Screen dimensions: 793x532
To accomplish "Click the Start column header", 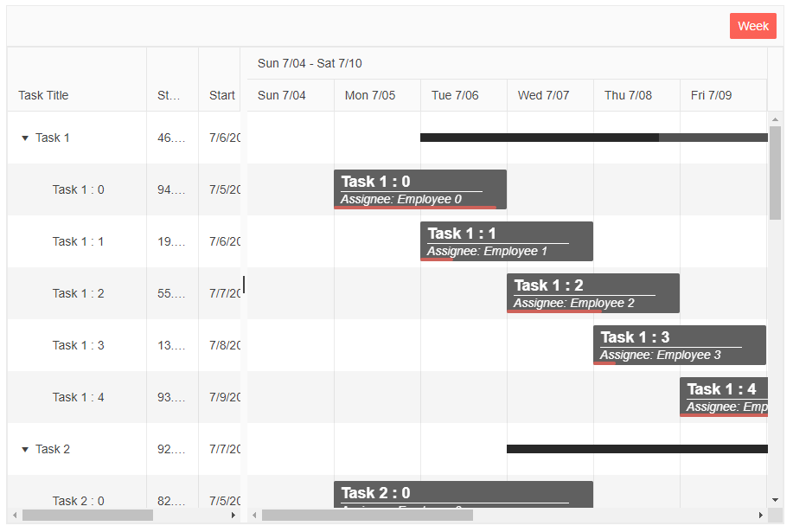I will (x=221, y=95).
